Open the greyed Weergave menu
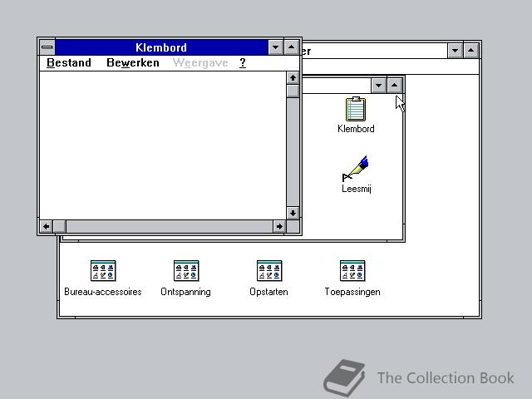 coord(200,63)
